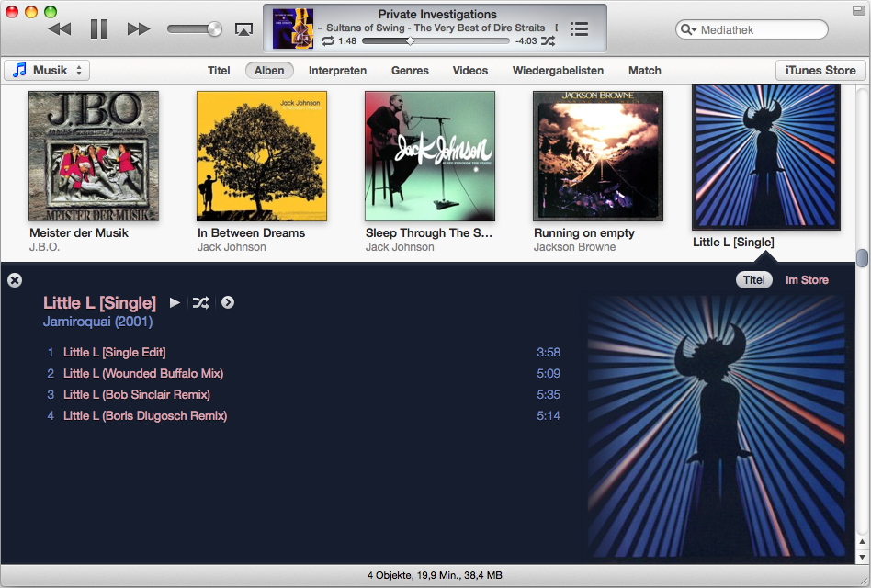The image size is (871, 588).
Task: Open the album options arrow menu
Action: click(x=228, y=302)
